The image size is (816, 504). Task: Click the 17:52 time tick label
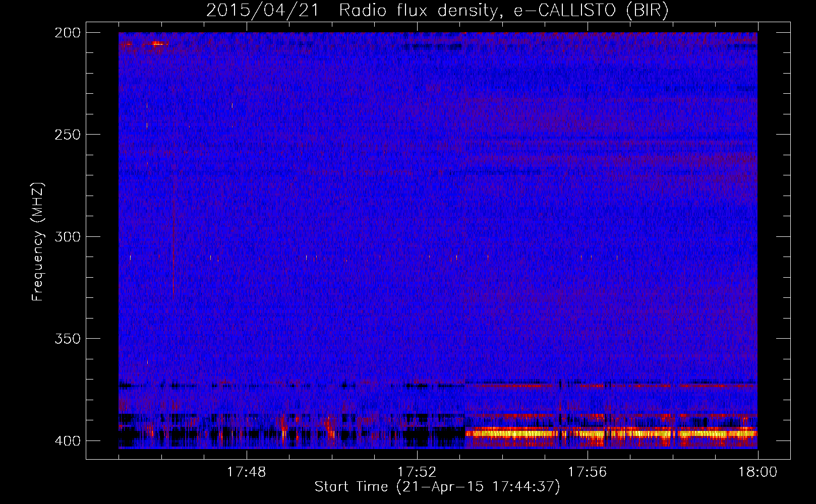click(x=417, y=472)
